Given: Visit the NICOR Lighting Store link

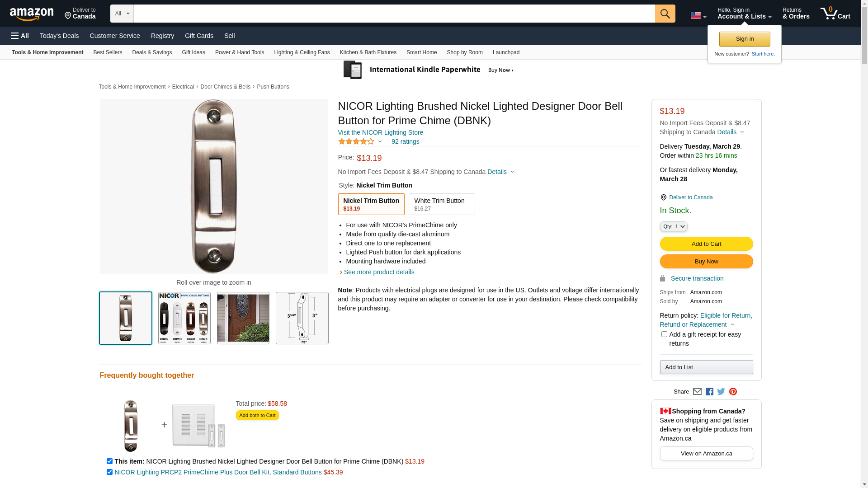Looking at the screenshot, I should tap(380, 132).
